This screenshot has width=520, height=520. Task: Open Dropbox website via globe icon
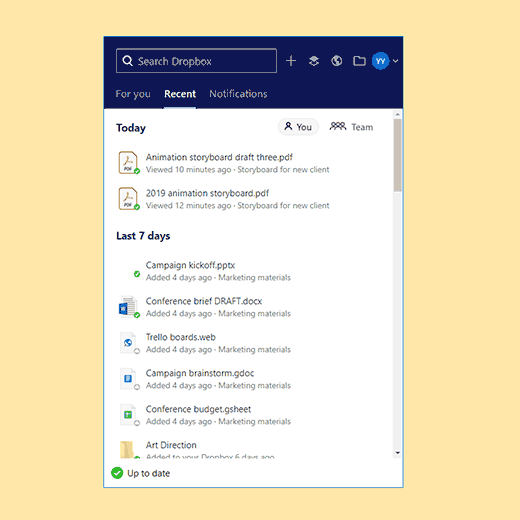tap(336, 61)
